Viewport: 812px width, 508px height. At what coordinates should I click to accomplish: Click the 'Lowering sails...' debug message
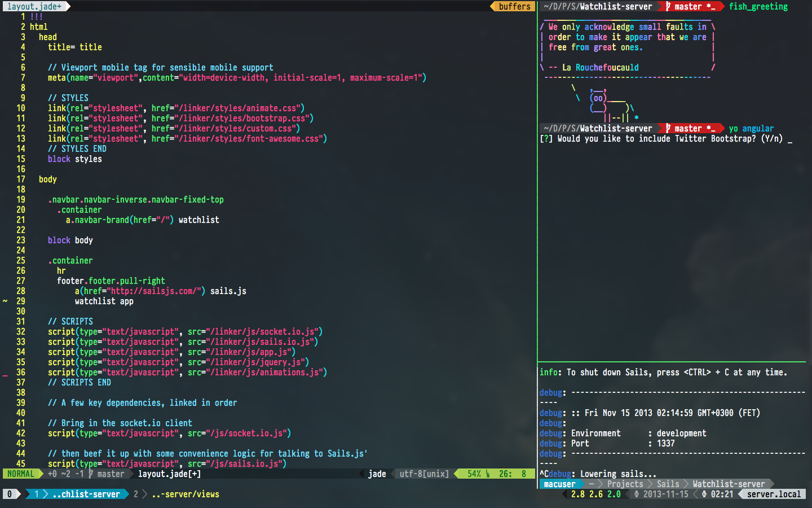[618, 474]
